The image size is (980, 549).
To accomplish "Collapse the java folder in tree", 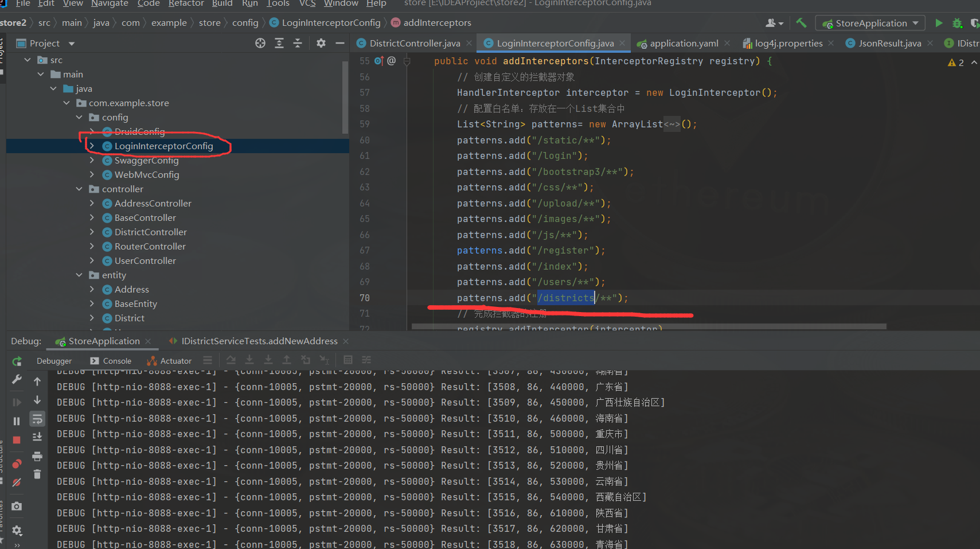I will 53,88.
